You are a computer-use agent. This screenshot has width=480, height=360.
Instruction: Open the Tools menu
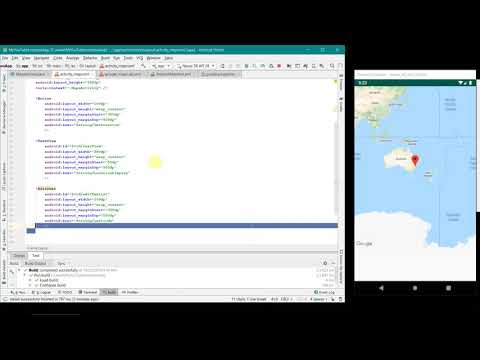(128, 58)
